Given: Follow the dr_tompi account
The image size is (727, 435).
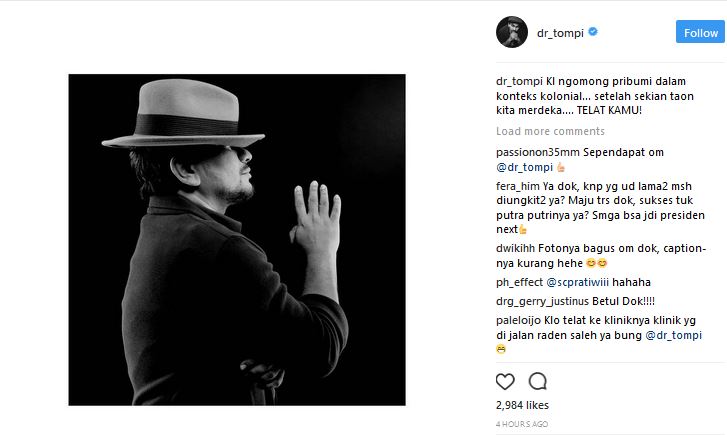Looking at the screenshot, I should pyautogui.click(x=700, y=32).
